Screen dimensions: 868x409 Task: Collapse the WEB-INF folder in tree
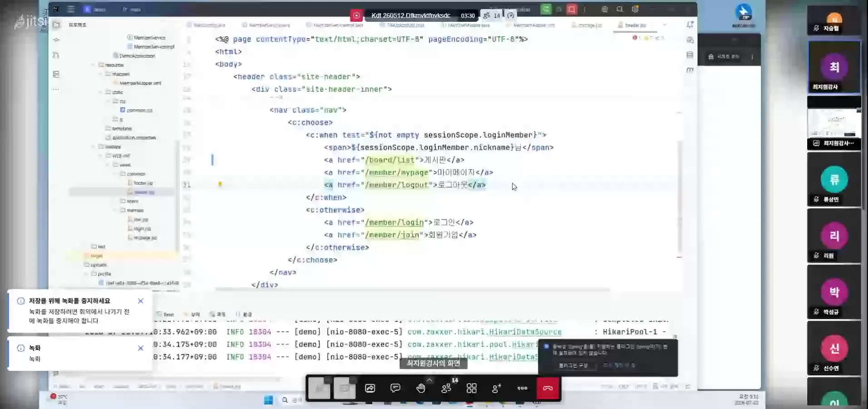coord(101,156)
